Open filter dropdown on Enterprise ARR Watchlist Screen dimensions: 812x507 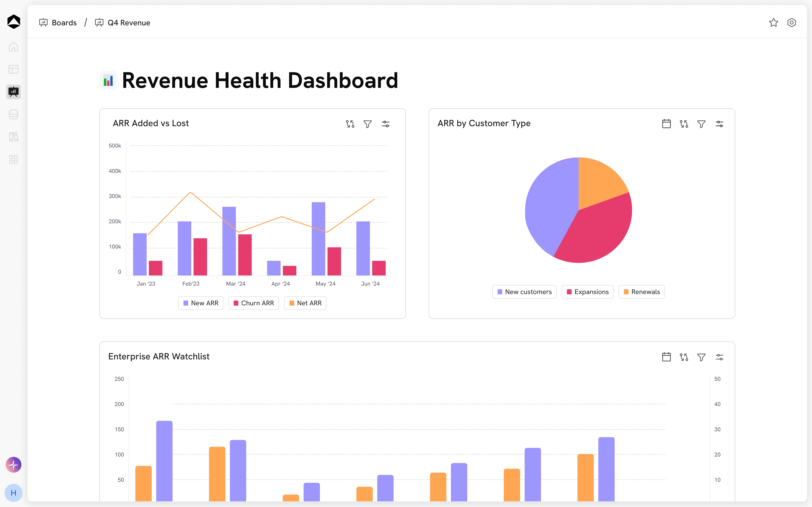pyautogui.click(x=701, y=357)
